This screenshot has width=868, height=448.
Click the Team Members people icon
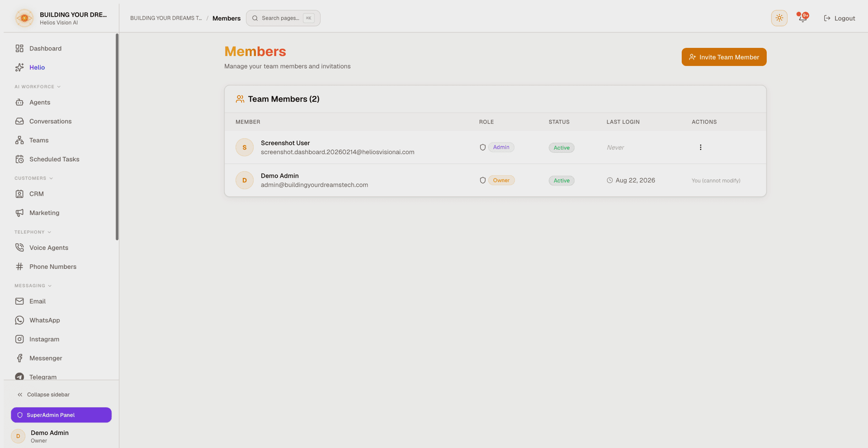coord(240,99)
